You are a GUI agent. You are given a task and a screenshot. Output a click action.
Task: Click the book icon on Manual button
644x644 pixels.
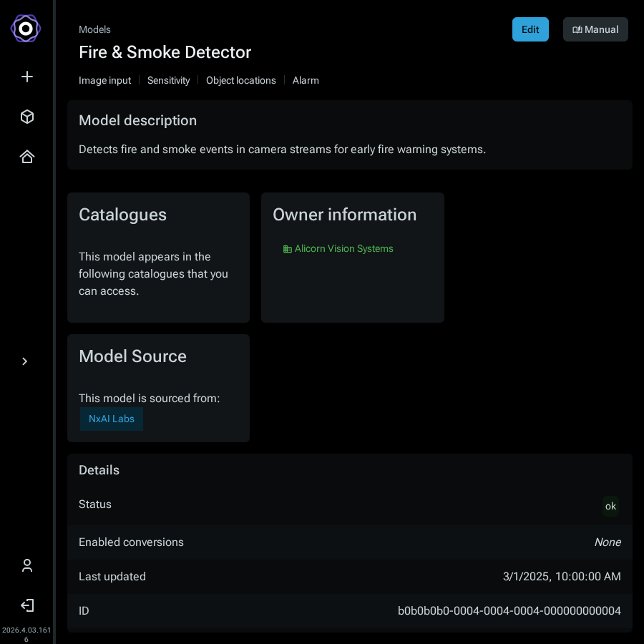[577, 29]
